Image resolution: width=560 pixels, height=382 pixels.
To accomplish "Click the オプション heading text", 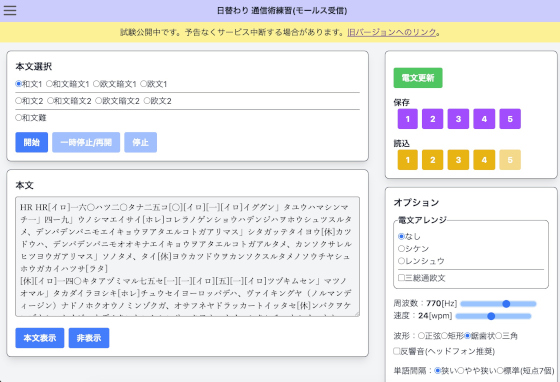I will point(416,202).
